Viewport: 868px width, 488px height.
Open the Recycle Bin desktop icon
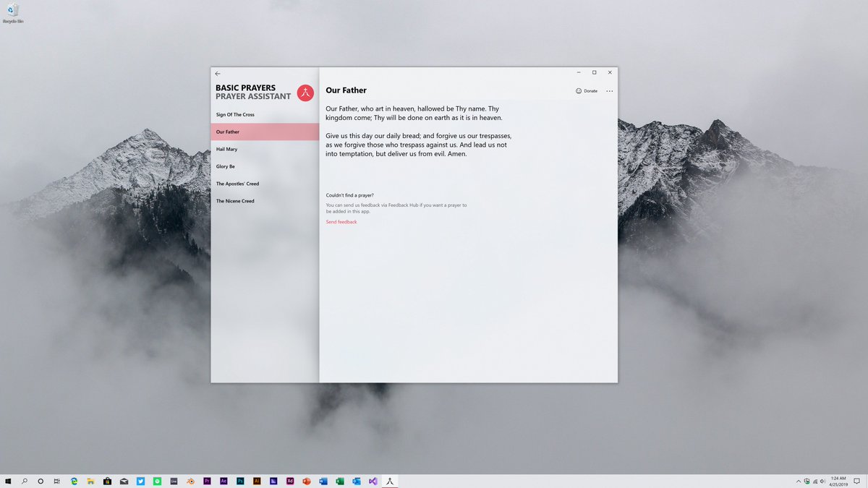pyautogui.click(x=12, y=13)
